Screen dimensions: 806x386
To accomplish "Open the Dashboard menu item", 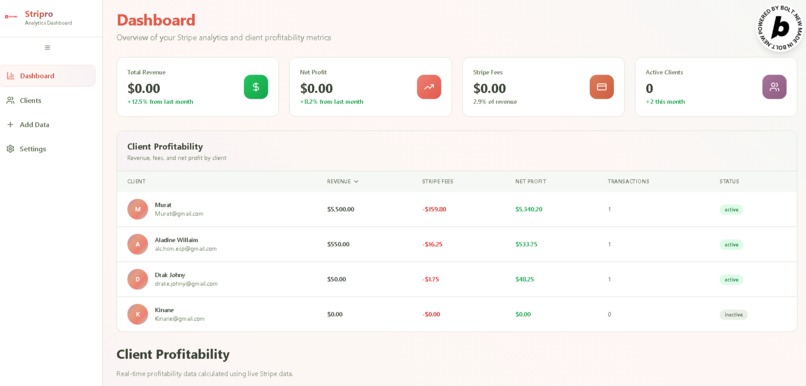I will tap(48, 76).
